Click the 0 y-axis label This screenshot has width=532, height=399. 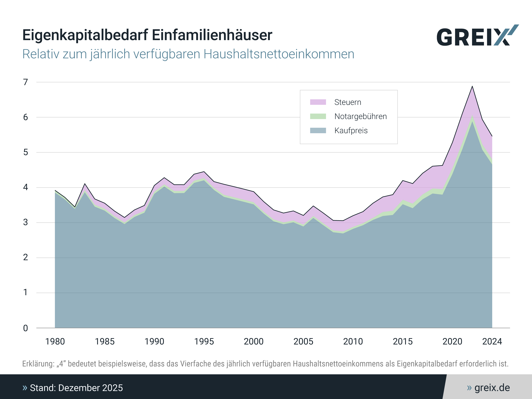(x=26, y=328)
